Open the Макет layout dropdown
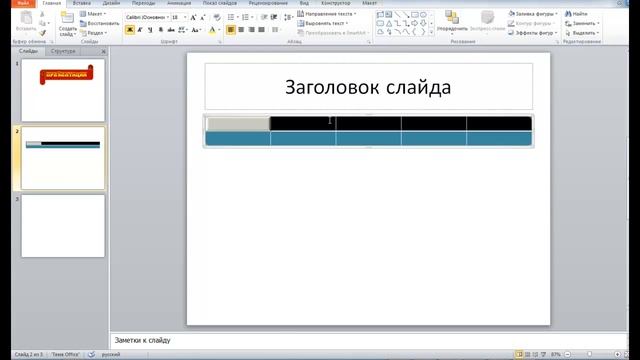Image resolution: width=640 pixels, height=360 pixels. [93, 14]
